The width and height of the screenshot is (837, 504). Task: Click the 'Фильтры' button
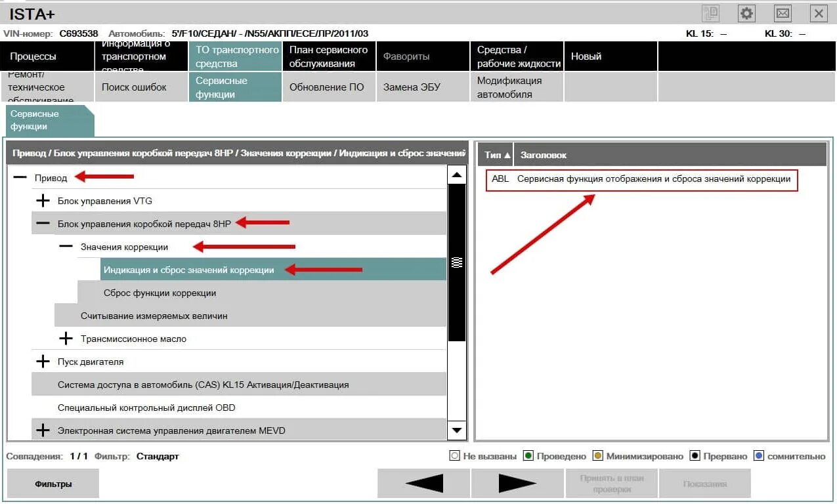53,484
